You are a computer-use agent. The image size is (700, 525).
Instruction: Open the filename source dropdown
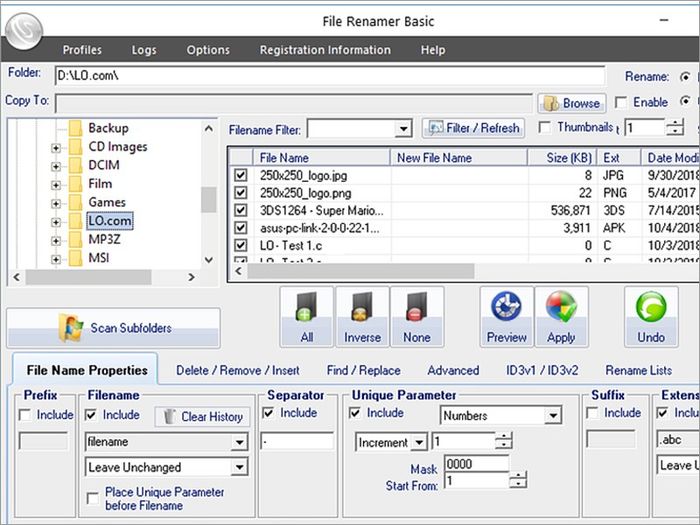(x=240, y=442)
